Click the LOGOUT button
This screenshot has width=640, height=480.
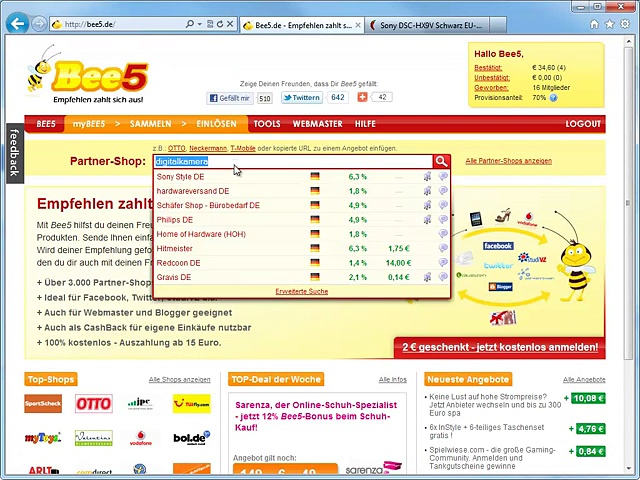(x=583, y=124)
